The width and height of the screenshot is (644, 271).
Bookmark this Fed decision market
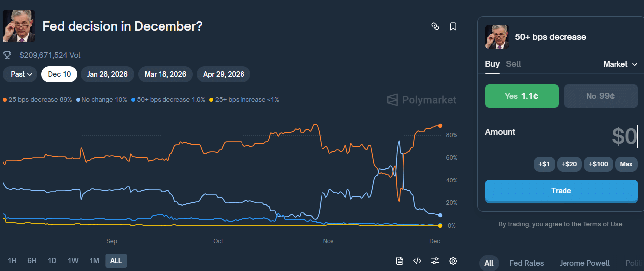[x=453, y=26]
